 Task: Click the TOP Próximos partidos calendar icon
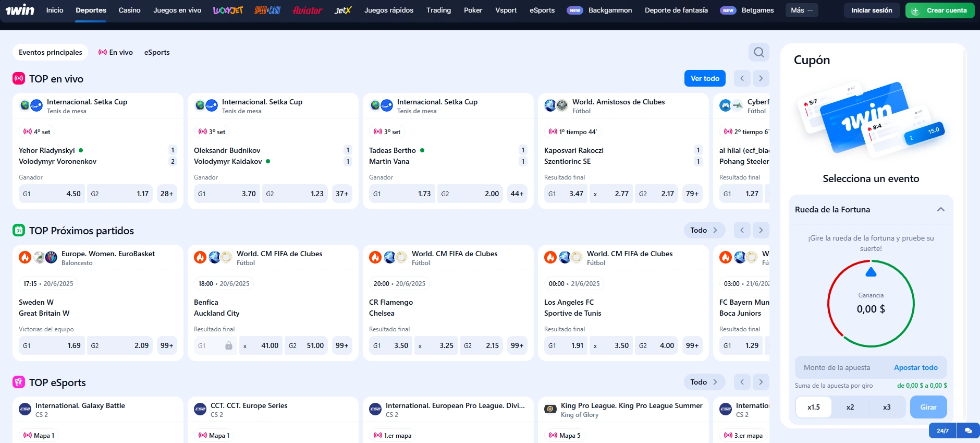click(x=19, y=231)
